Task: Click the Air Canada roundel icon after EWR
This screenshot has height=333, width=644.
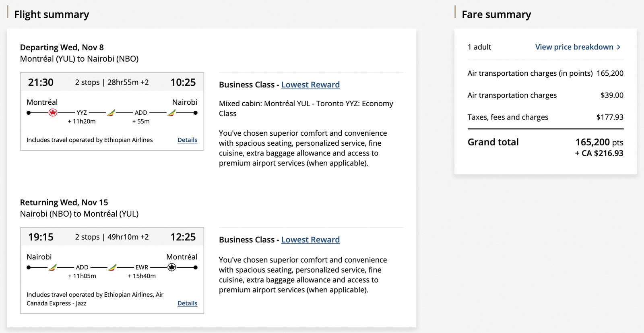Action: [x=172, y=267]
